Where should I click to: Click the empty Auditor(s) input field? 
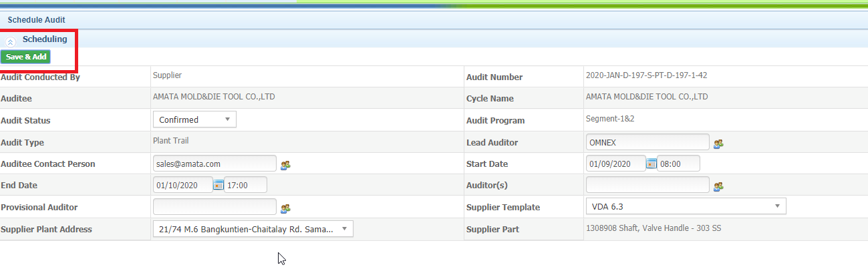pyautogui.click(x=647, y=185)
